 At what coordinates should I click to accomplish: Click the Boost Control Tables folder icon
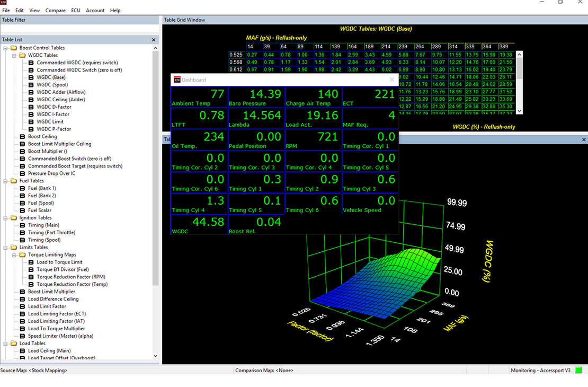[x=14, y=48]
